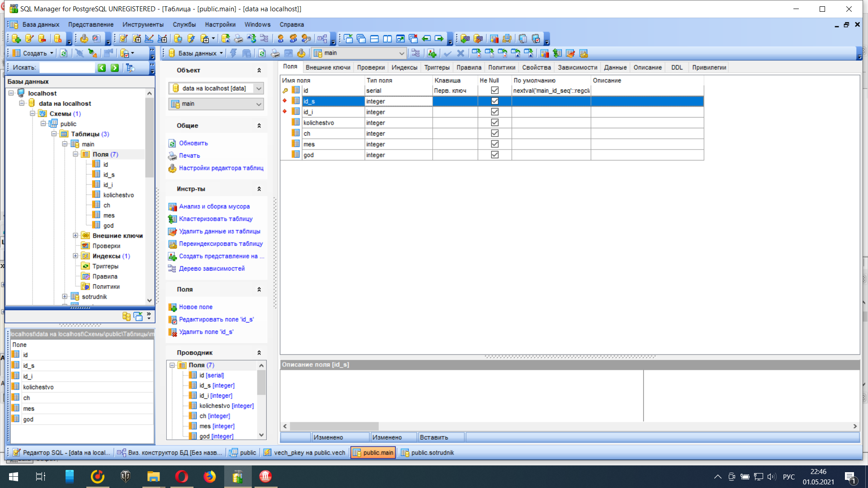The width and height of the screenshot is (868, 488).
Task: Click the tile windows vertically icon
Action: [387, 39]
